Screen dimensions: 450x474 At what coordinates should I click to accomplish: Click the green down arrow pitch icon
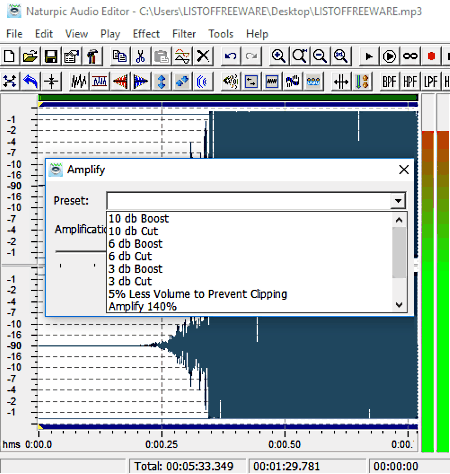click(x=361, y=81)
